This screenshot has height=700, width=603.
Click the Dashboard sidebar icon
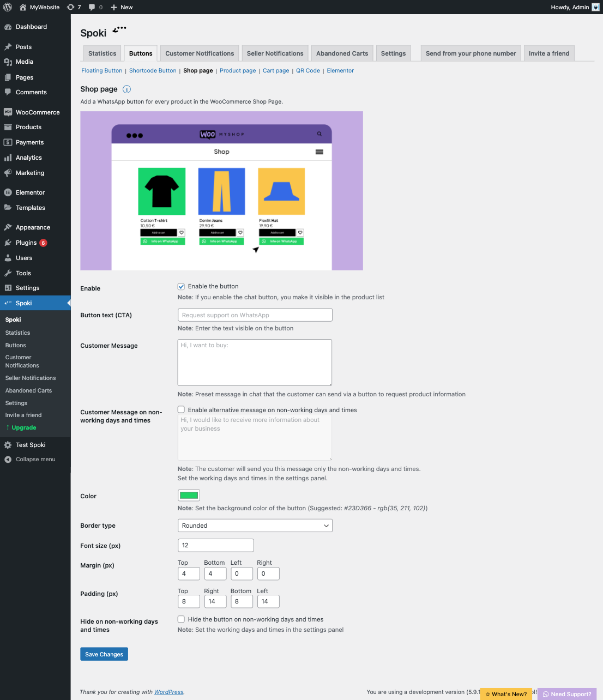(8, 27)
